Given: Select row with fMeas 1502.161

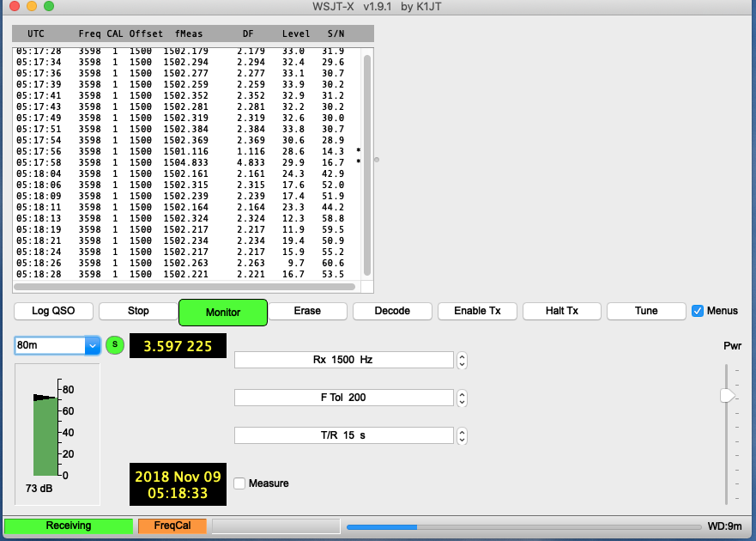Looking at the screenshot, I should coord(188,173).
